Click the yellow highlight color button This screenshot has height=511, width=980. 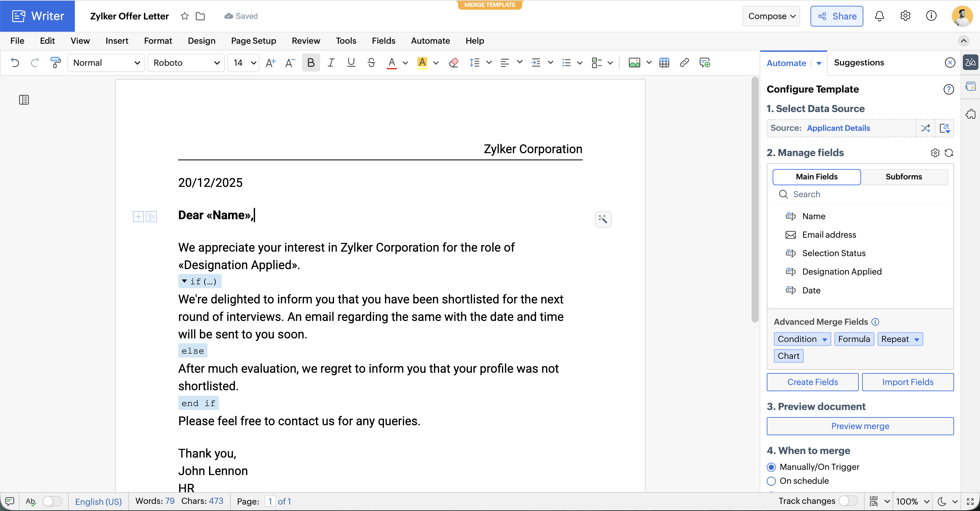click(x=422, y=63)
